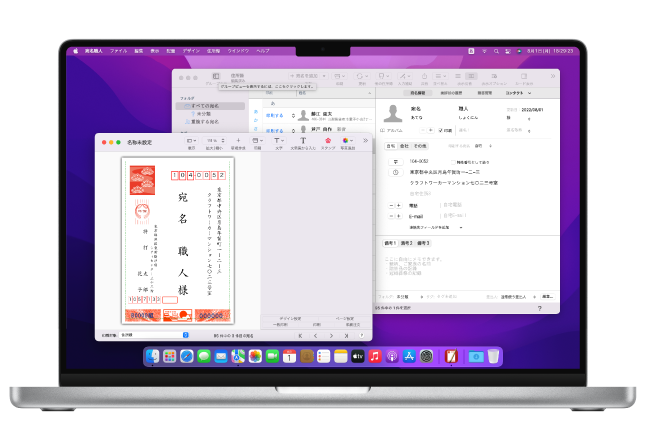The image size is (646, 426).
Task: Toggle the sidebar view button in address window
Action: point(215,75)
